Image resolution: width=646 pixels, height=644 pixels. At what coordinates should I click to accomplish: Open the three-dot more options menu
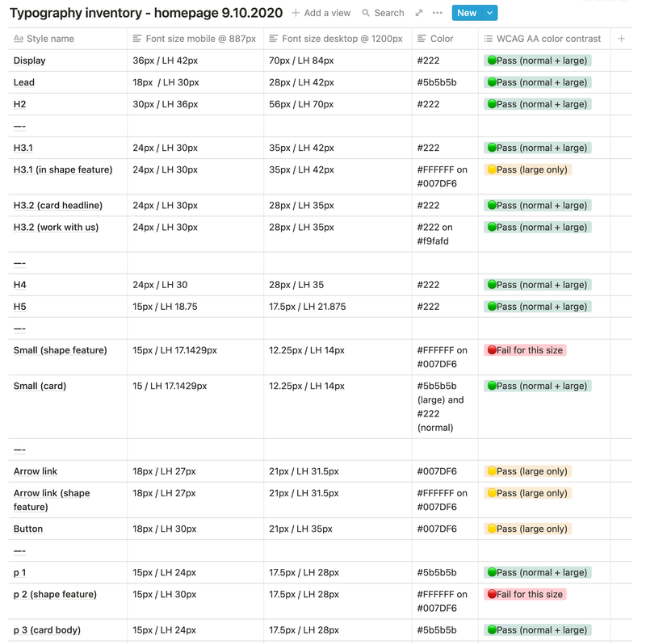tap(437, 13)
